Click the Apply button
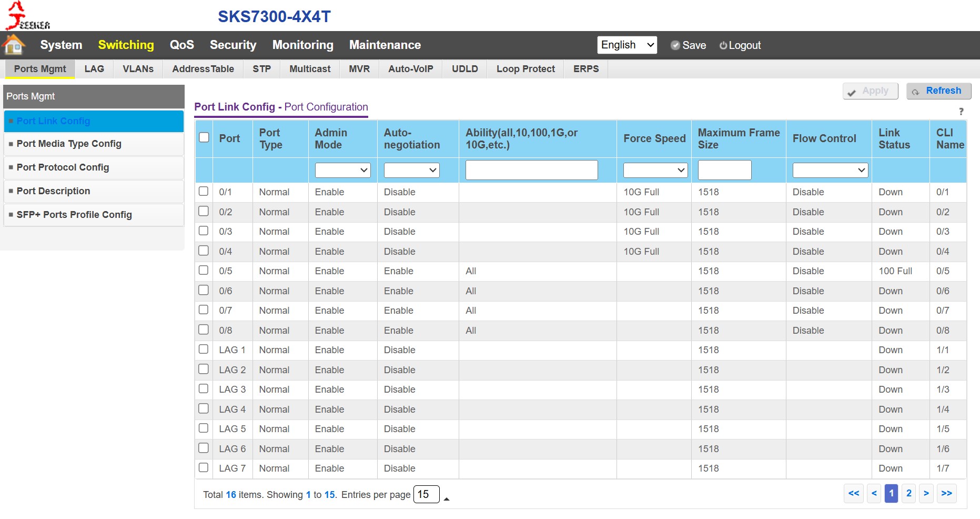The width and height of the screenshot is (980, 519). [870, 91]
